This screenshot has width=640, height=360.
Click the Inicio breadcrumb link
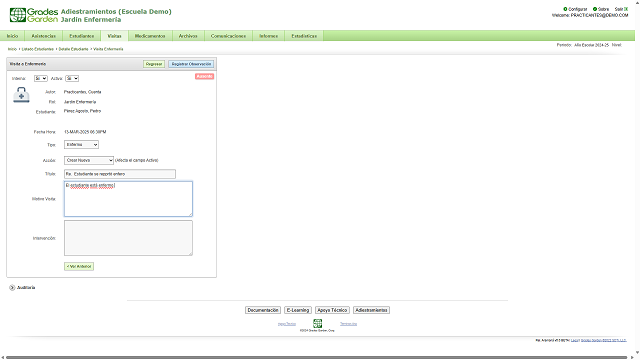[12, 49]
